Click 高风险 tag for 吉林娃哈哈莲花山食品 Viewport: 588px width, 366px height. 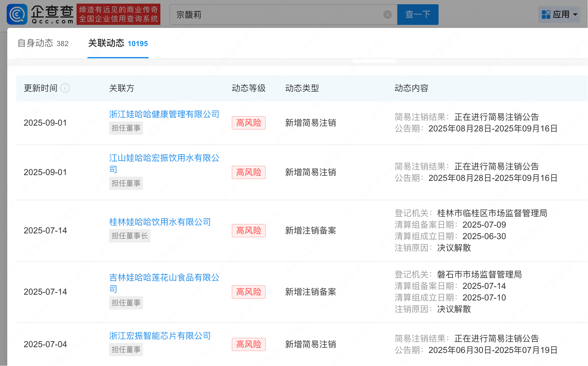point(248,292)
